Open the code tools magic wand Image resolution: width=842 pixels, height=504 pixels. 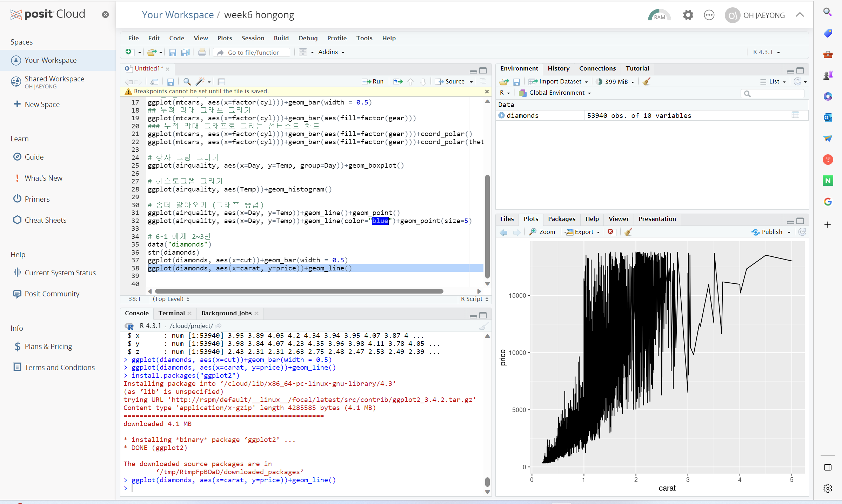pos(200,81)
